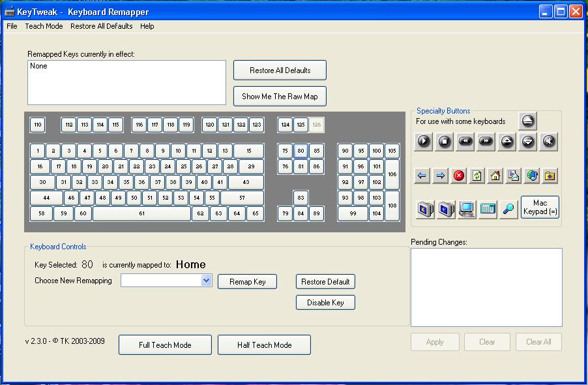Select keyboard key 29
The width and height of the screenshot is (588, 385).
[251, 166]
